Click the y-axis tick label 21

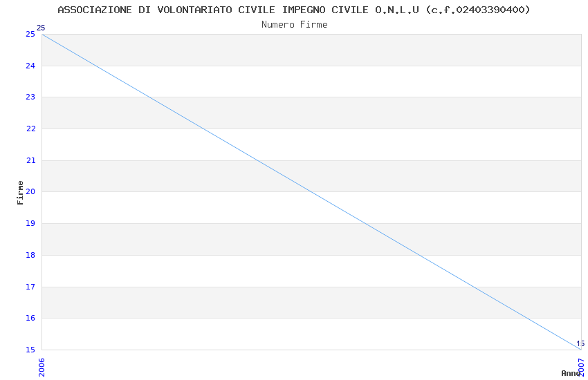tap(30, 161)
